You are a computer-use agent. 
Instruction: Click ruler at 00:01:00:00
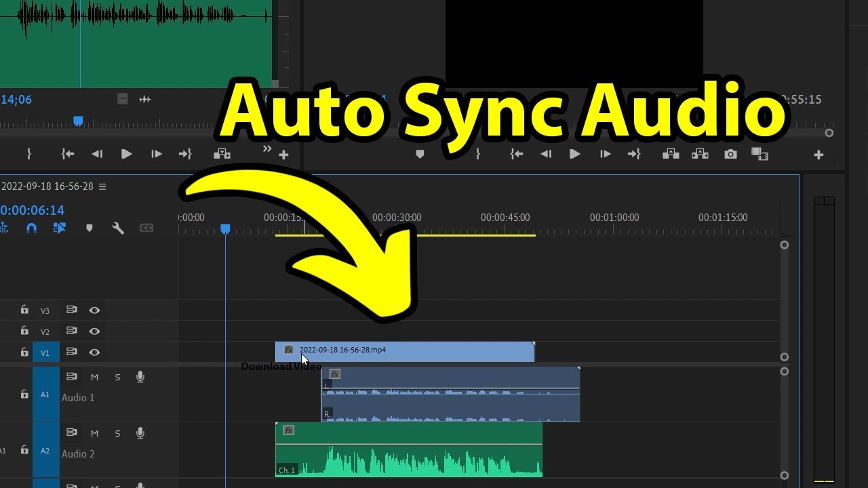[x=614, y=218]
